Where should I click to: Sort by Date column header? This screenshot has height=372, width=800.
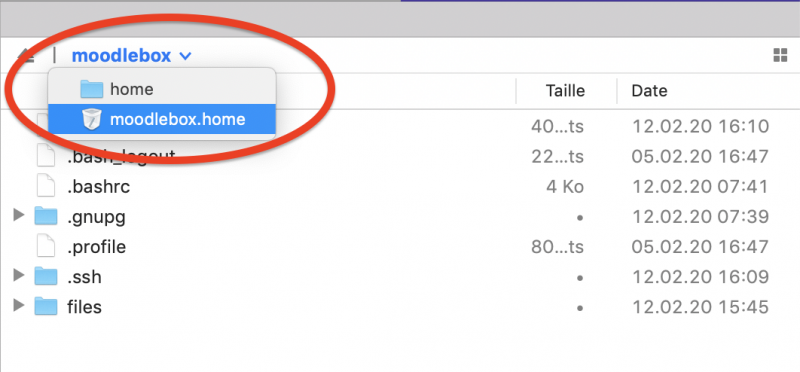click(649, 91)
